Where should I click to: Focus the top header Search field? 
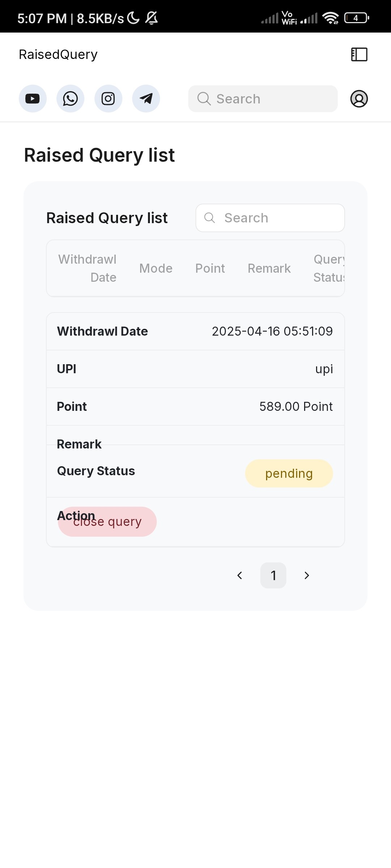tap(263, 99)
